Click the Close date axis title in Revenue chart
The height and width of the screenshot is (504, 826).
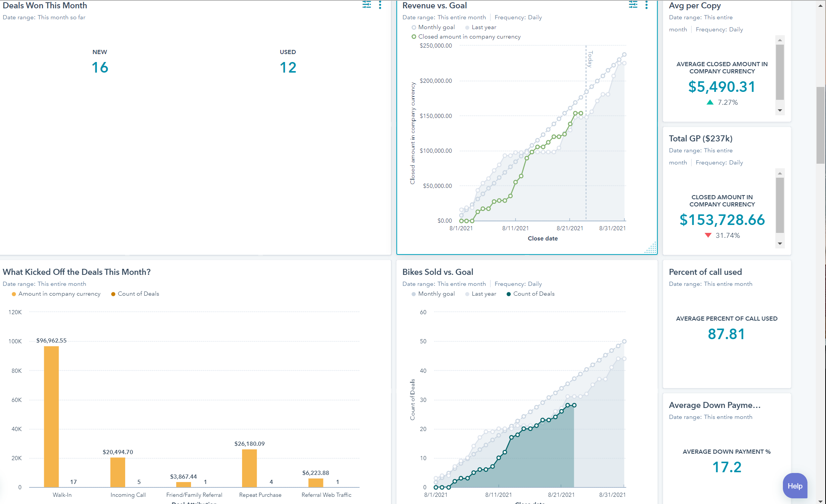click(543, 239)
